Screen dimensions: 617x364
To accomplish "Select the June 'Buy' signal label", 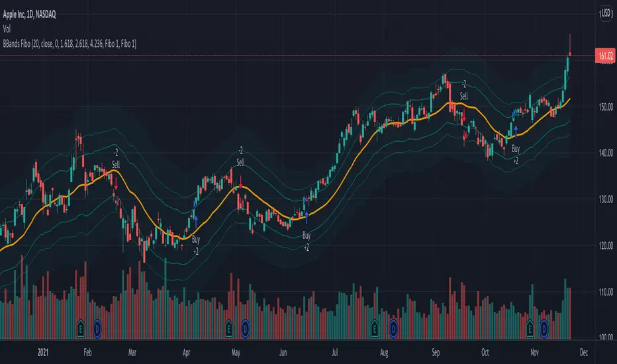I will coord(307,236).
